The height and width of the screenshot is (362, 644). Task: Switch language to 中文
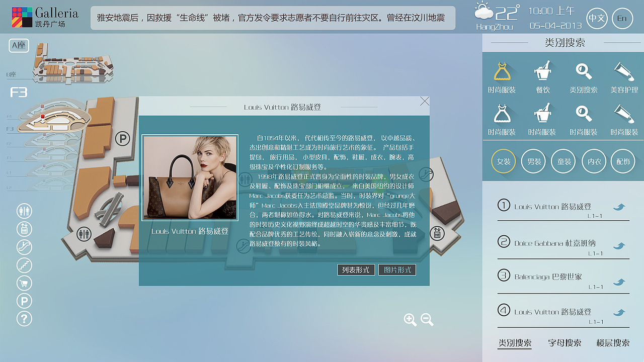coord(597,19)
